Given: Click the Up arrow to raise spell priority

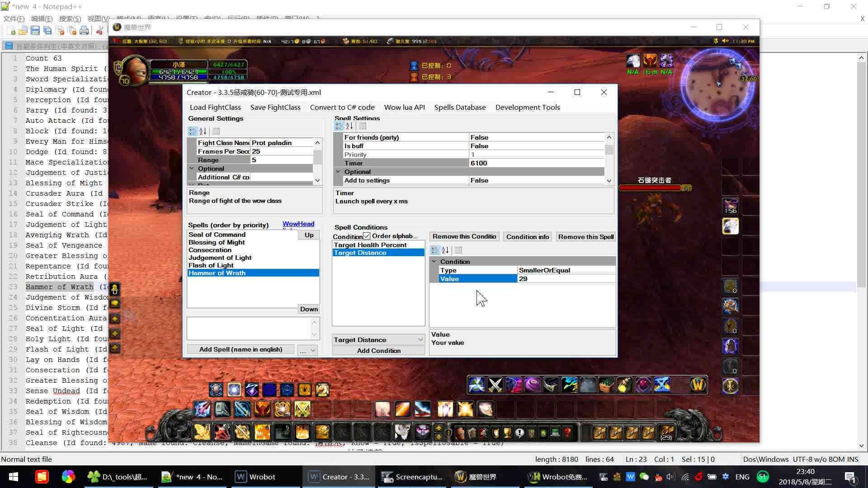Looking at the screenshot, I should coord(308,234).
